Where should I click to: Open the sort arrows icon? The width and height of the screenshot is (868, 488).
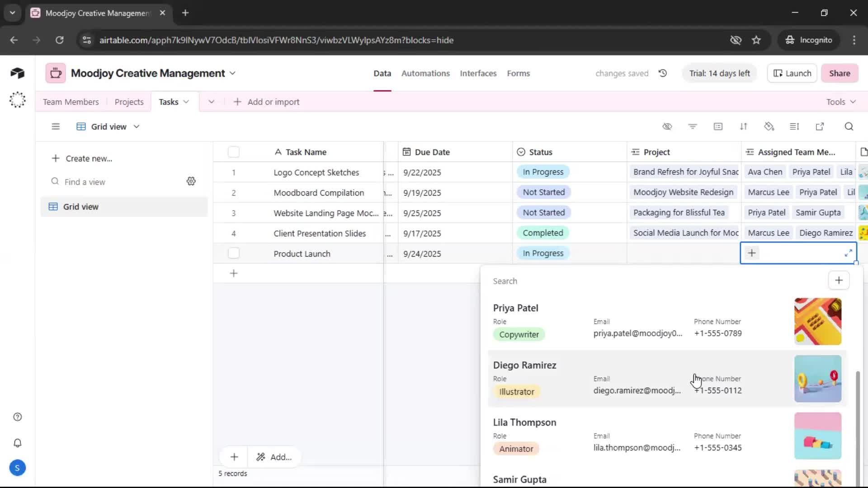[x=744, y=127]
